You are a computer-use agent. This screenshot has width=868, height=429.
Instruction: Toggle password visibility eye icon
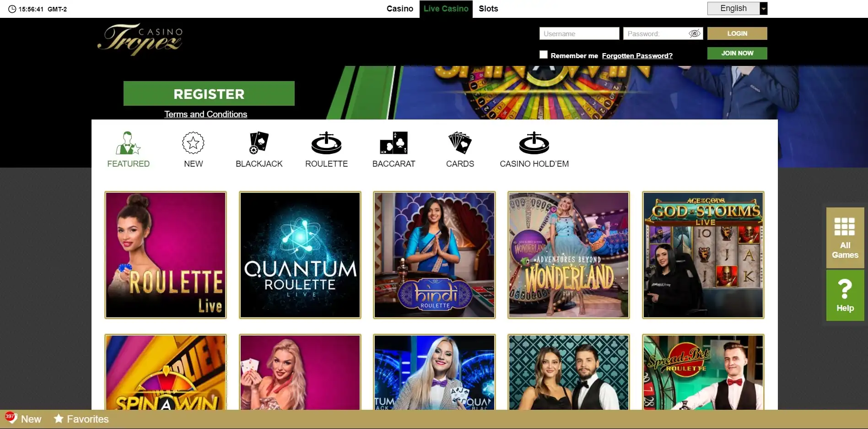pyautogui.click(x=694, y=33)
